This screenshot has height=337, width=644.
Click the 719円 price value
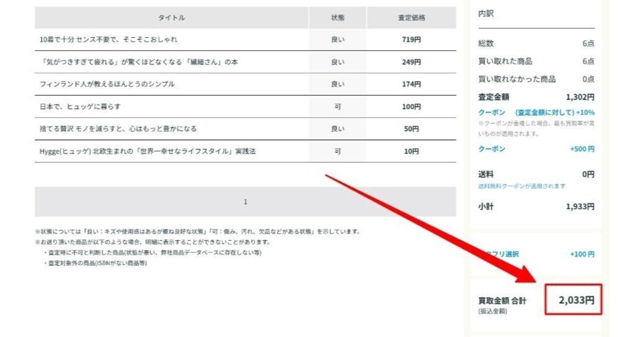point(413,39)
